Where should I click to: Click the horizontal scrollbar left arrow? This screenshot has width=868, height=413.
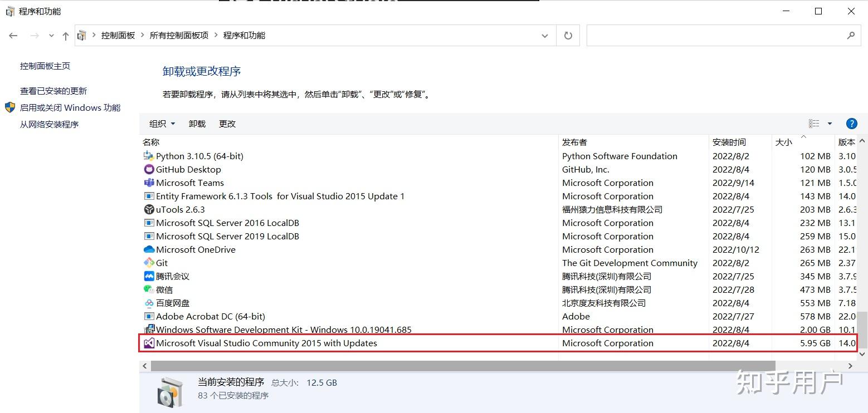point(145,366)
